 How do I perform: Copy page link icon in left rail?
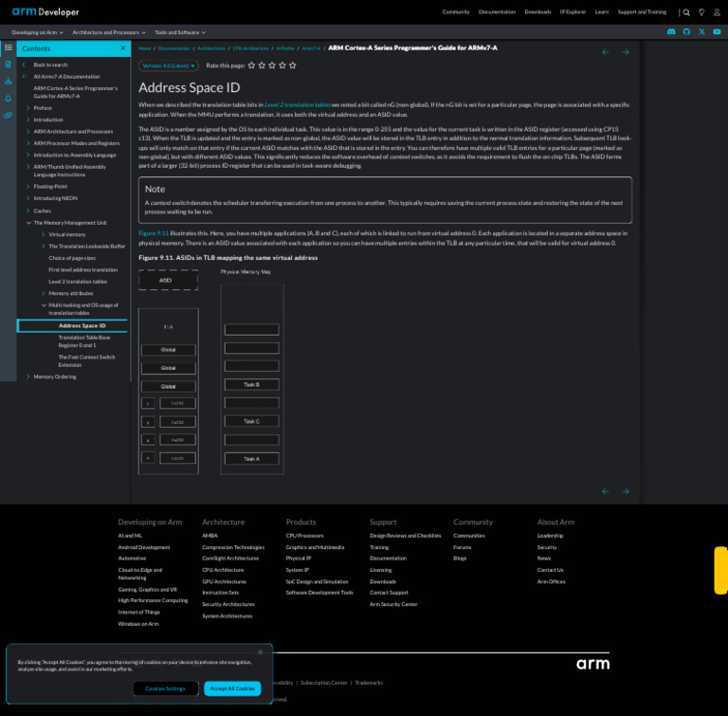pyautogui.click(x=9, y=116)
